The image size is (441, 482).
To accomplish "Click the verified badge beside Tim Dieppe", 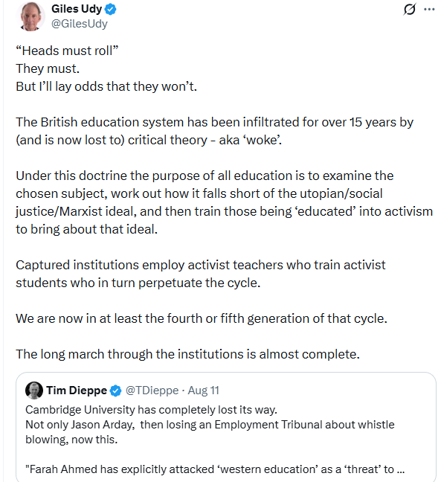I will point(116,390).
